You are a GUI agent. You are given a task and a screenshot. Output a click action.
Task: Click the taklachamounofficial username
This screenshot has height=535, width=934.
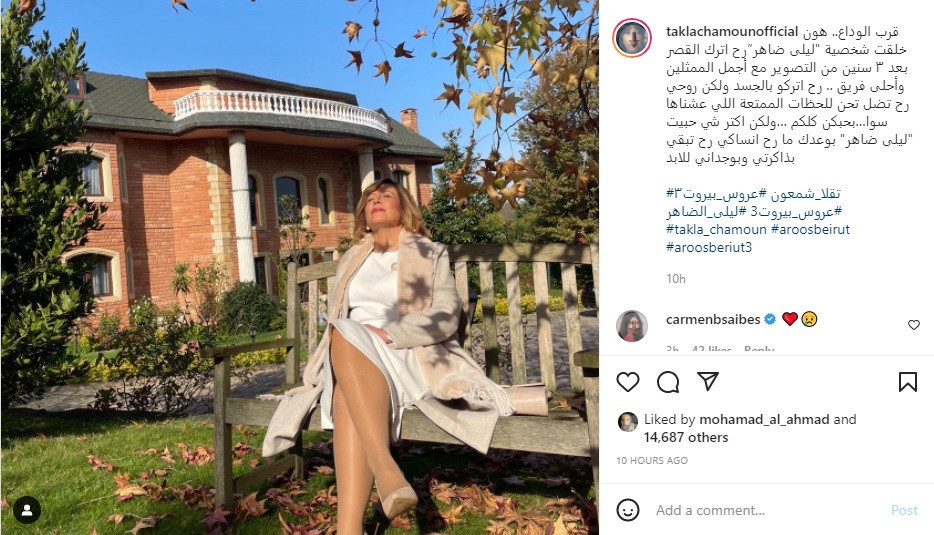click(732, 31)
